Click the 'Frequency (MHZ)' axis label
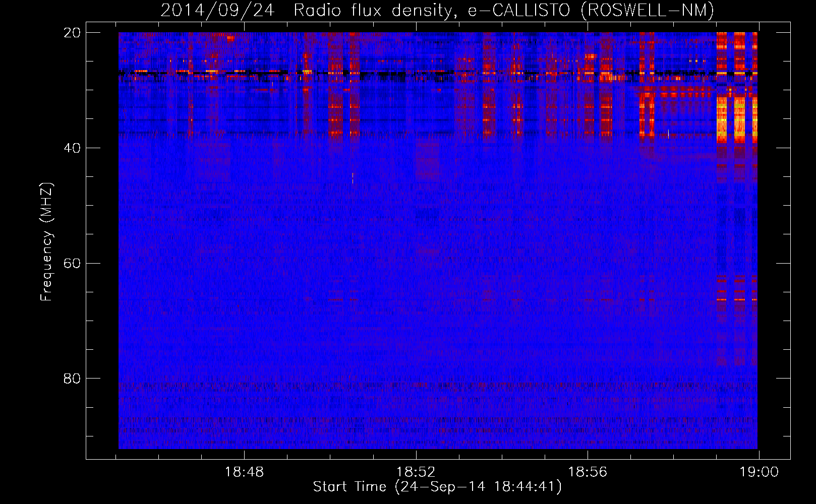 (46, 242)
